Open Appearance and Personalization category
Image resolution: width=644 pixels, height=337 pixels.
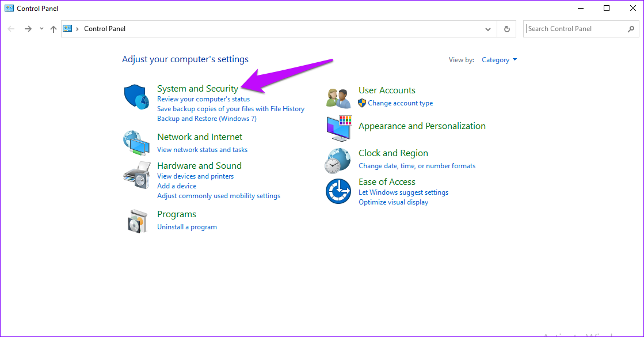pyautogui.click(x=422, y=126)
